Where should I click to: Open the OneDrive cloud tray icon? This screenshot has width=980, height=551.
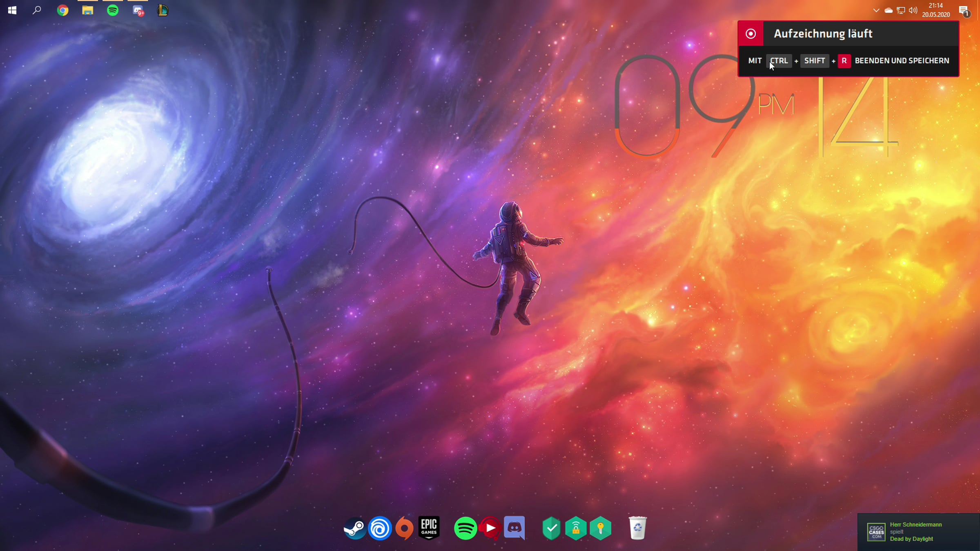[888, 10]
